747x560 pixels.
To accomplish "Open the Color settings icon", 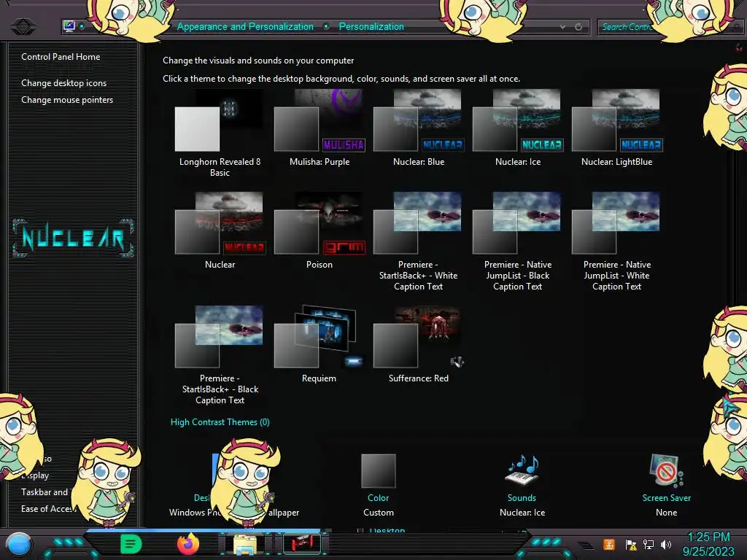I will (x=379, y=470).
